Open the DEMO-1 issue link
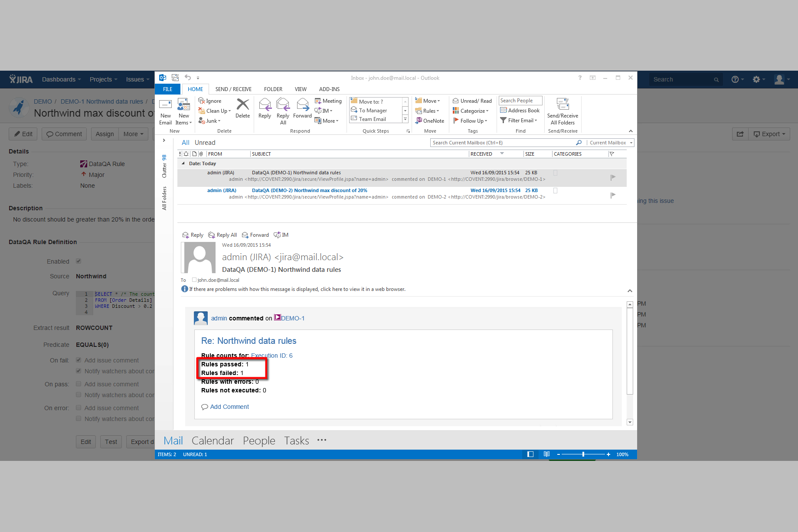This screenshot has height=532, width=798. (293, 318)
